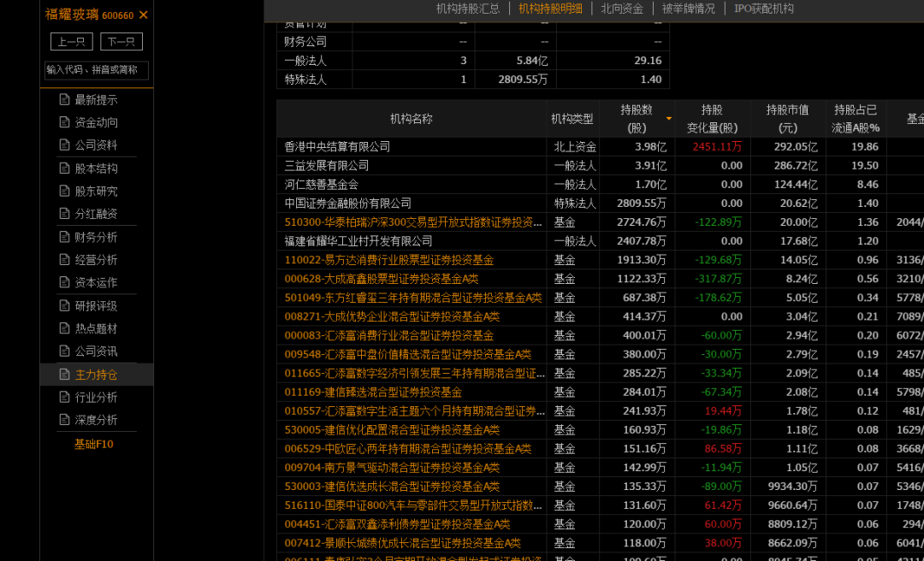Click document icon beside 深度分析

tap(64, 420)
